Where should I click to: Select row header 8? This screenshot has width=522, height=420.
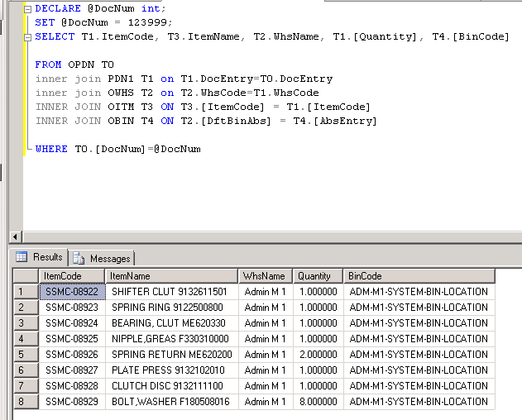26,401
